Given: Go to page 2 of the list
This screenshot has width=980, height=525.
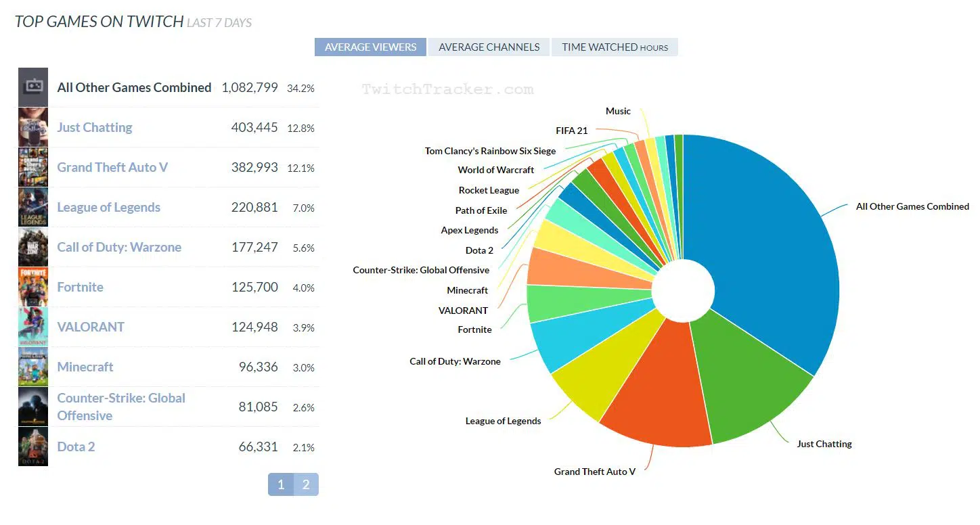Looking at the screenshot, I should (306, 484).
